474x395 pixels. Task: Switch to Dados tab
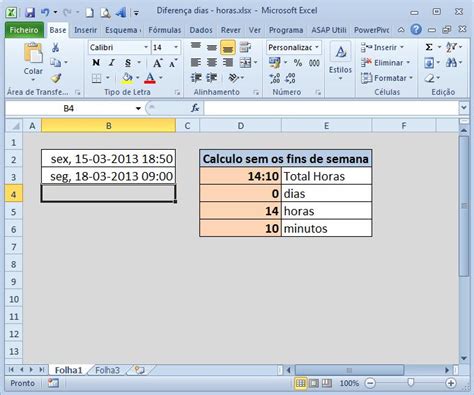tap(201, 30)
